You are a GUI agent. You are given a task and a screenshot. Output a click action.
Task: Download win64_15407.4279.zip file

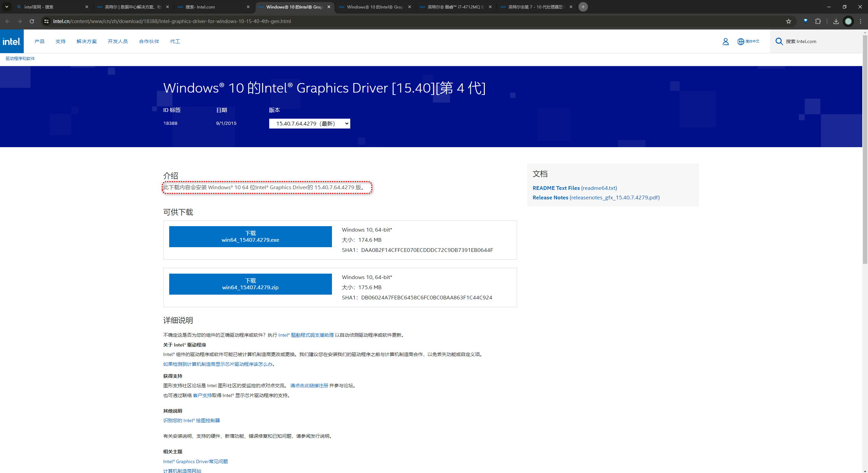click(x=250, y=284)
